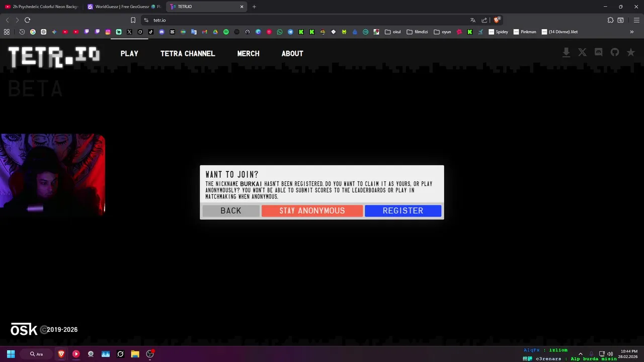
Task: Open site settings icon beside URL
Action: (146, 20)
